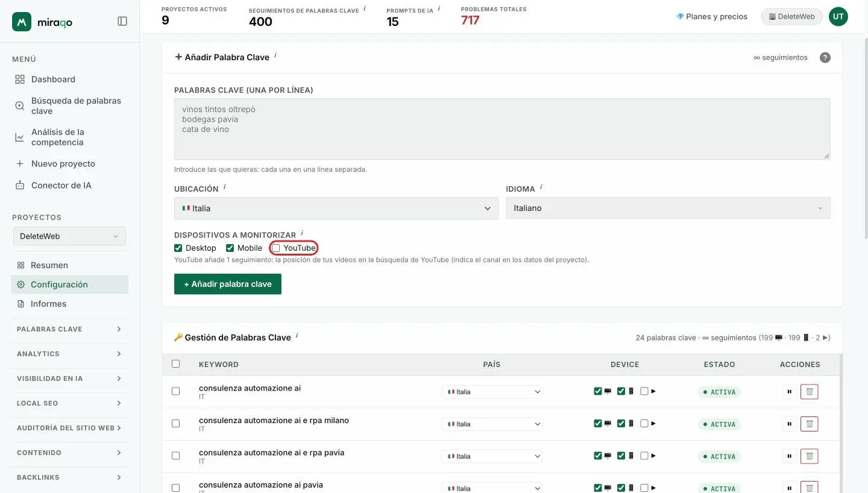Open the Ubicación dropdown showing Italia
868x493 pixels.
336,208
